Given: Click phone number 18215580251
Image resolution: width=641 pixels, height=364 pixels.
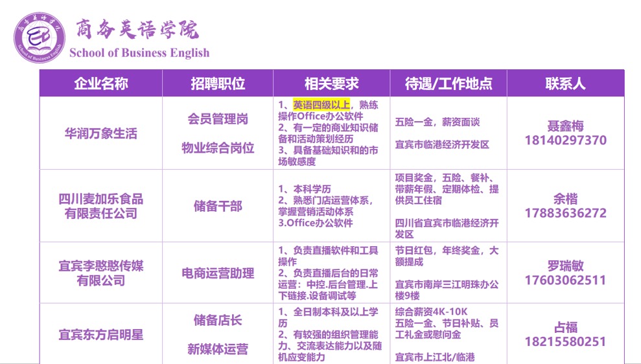Looking at the screenshot, I should pyautogui.click(x=565, y=341).
